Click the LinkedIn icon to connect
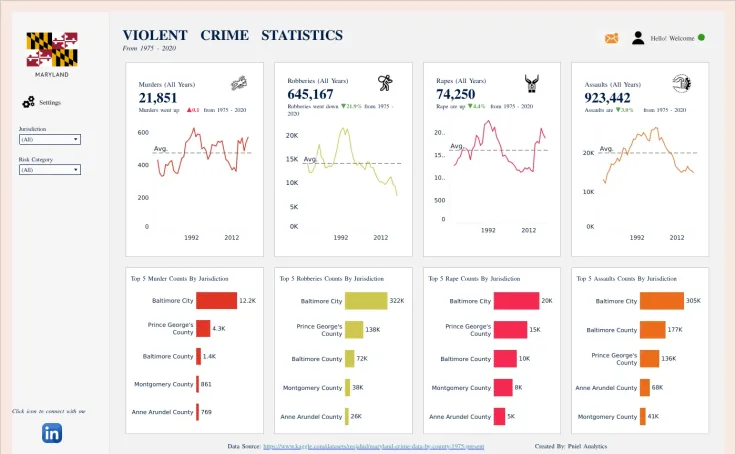 (52, 433)
